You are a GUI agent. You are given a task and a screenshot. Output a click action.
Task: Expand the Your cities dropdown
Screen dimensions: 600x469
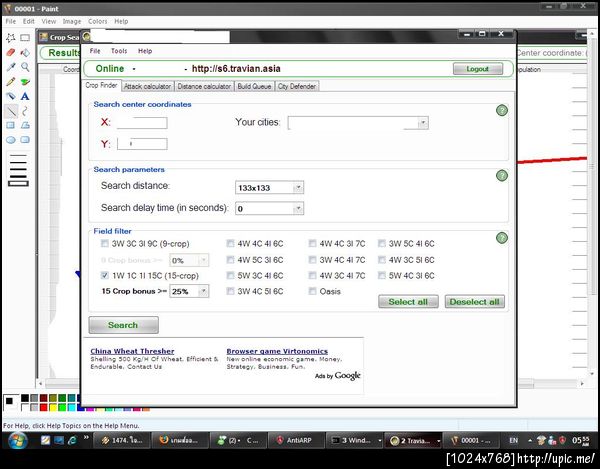click(423, 123)
